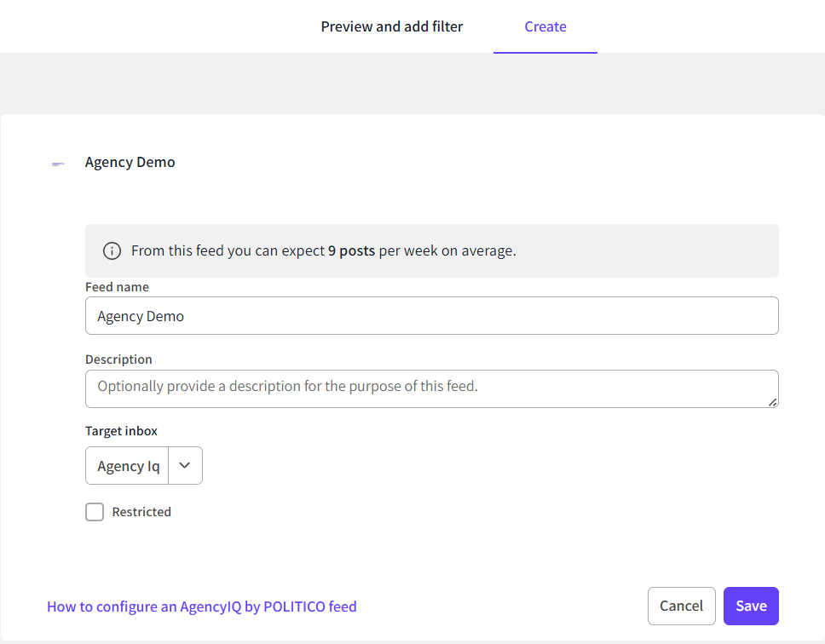825x644 pixels.
Task: Click the Agency Demo feed logo icon
Action: coord(58,164)
